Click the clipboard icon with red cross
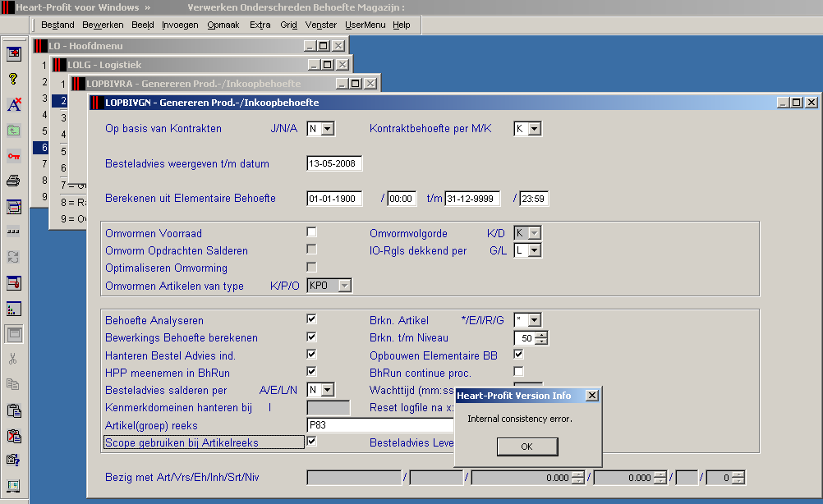The height and width of the screenshot is (504, 823). [14, 436]
